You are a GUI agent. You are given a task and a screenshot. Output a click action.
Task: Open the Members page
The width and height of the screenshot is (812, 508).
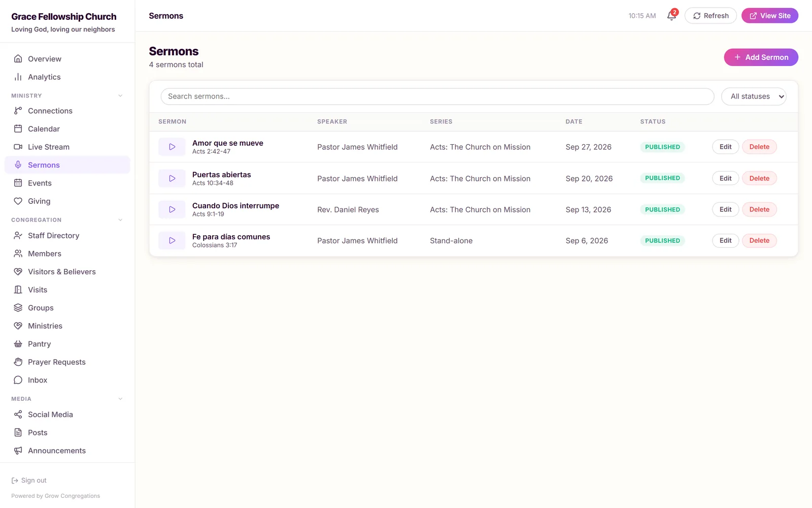pos(67,253)
